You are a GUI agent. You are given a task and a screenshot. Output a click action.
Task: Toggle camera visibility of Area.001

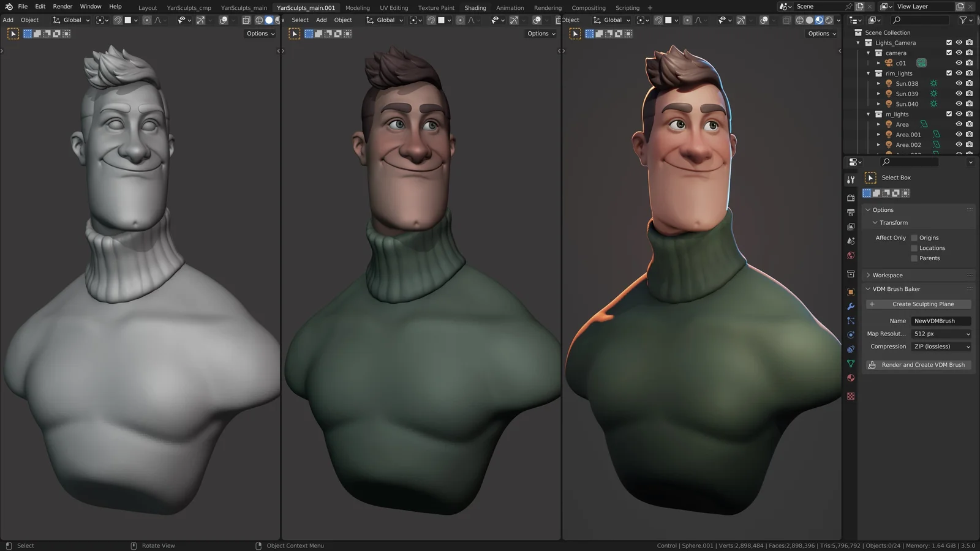point(969,134)
